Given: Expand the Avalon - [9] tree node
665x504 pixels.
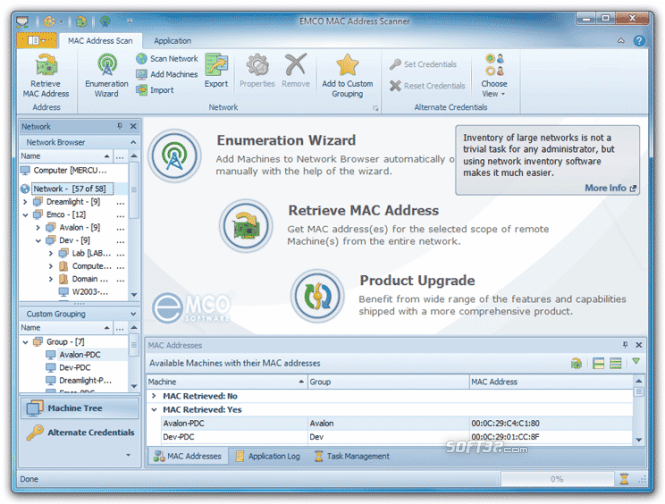Looking at the screenshot, I should pyautogui.click(x=38, y=227).
